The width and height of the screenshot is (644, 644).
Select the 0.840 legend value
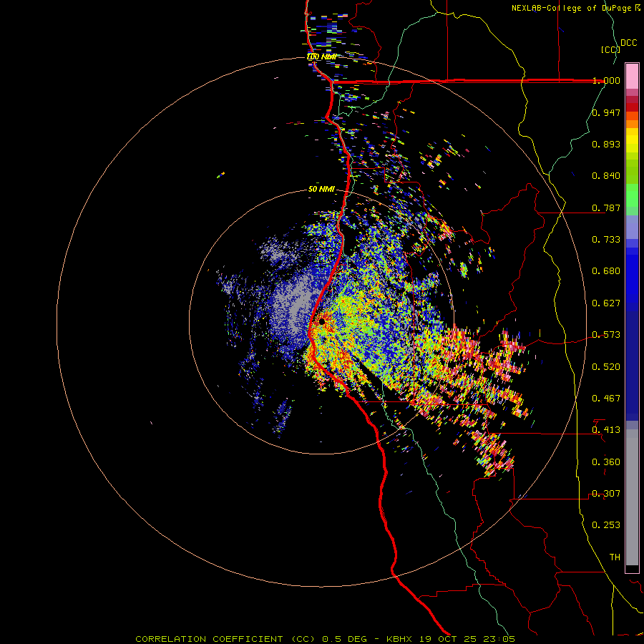coord(606,176)
